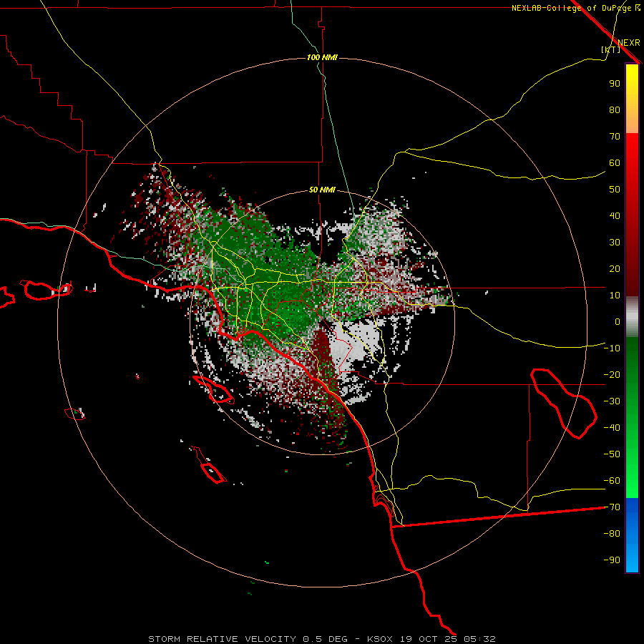This screenshot has width=644, height=644.
Task: Pick the yellow top segment of the color bar
Action: tap(632, 99)
